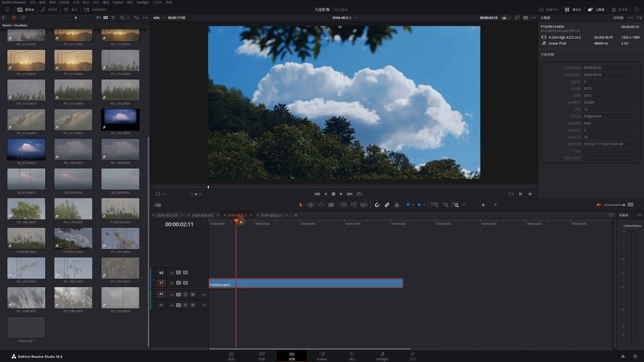Open media pool sort order icon

click(x=135, y=18)
